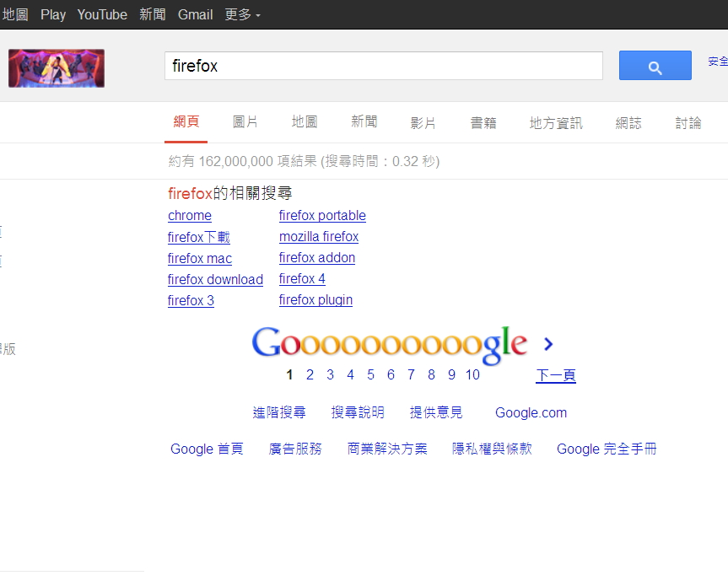
Task: Open 新聞 in the black top bar
Action: pos(153,14)
